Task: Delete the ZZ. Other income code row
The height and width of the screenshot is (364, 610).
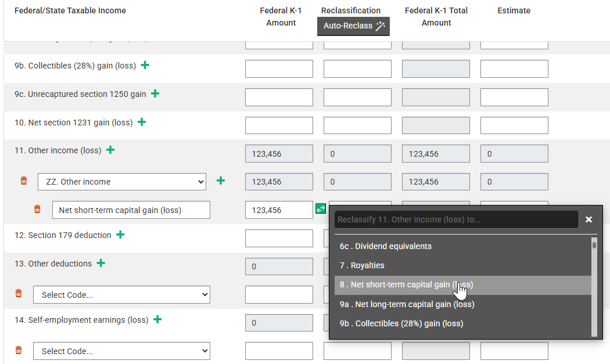Action: (x=24, y=181)
